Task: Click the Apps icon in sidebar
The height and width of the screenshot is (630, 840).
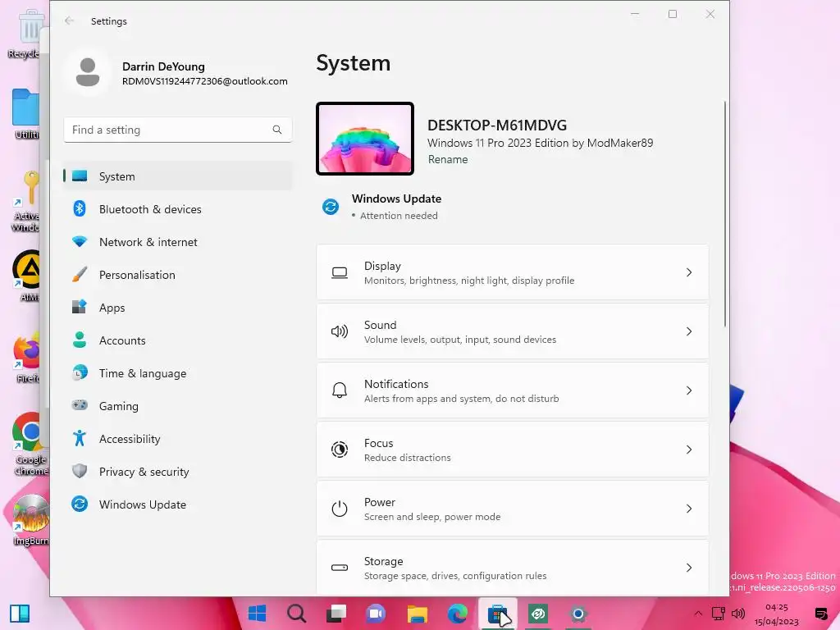Action: pos(80,307)
